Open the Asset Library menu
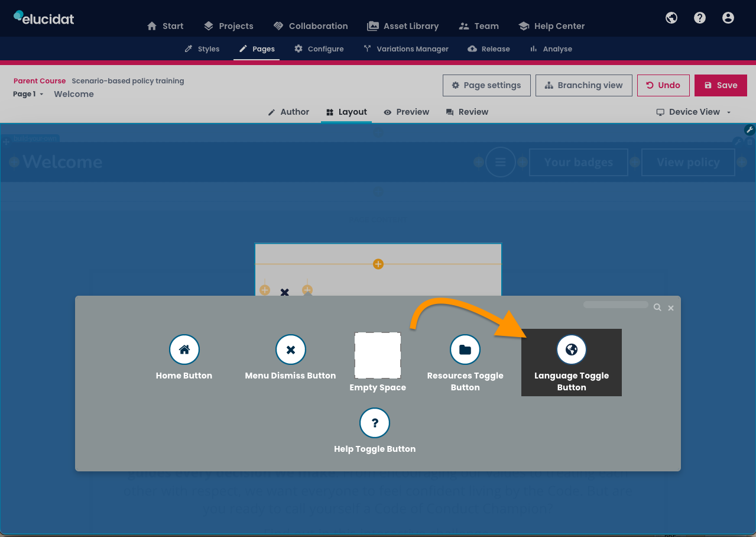Image resolution: width=756 pixels, height=537 pixels. point(403,26)
